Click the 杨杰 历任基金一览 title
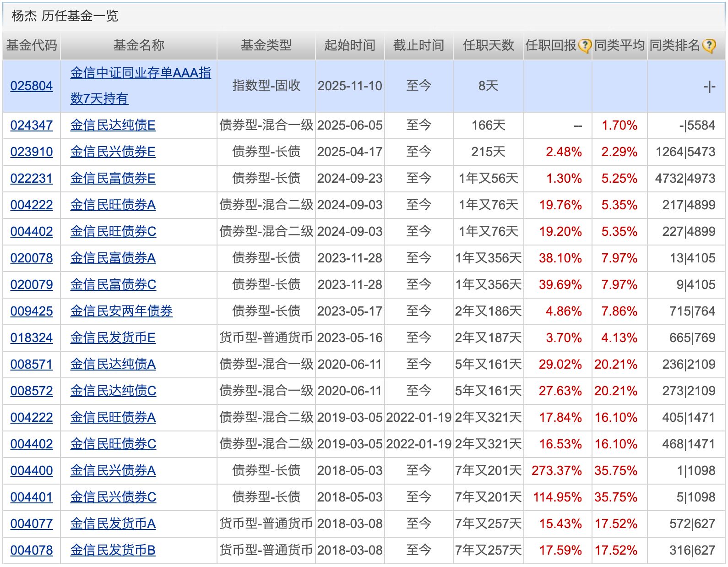 pos(65,16)
